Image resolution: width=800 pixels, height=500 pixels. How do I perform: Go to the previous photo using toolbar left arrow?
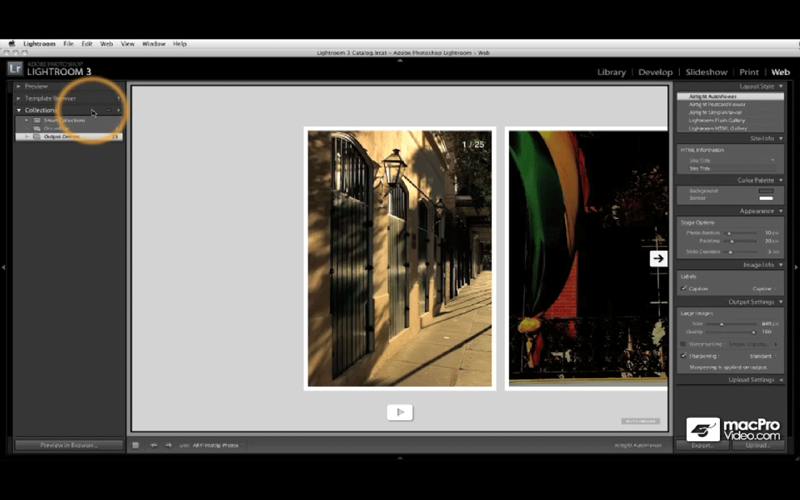click(154, 445)
